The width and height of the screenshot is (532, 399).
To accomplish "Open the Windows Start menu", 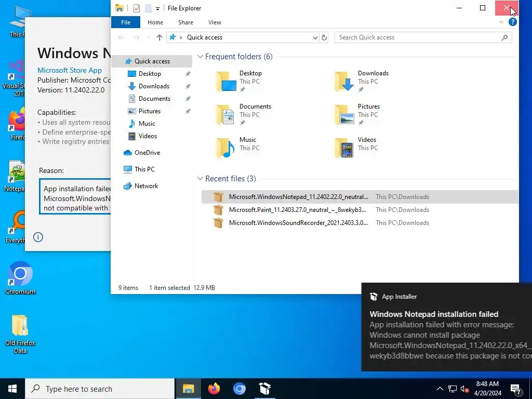I will click(x=12, y=389).
